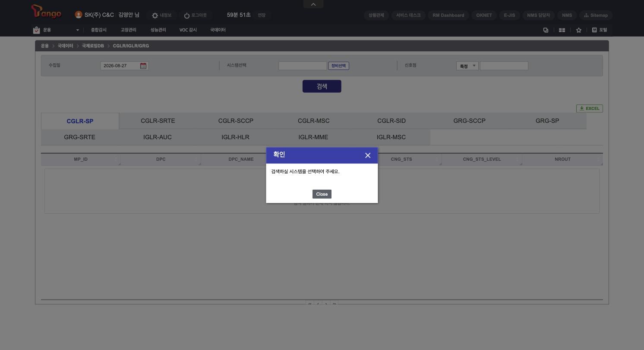The height and width of the screenshot is (350, 644).
Task: Open the calendar date picker icon
Action: [143, 66]
